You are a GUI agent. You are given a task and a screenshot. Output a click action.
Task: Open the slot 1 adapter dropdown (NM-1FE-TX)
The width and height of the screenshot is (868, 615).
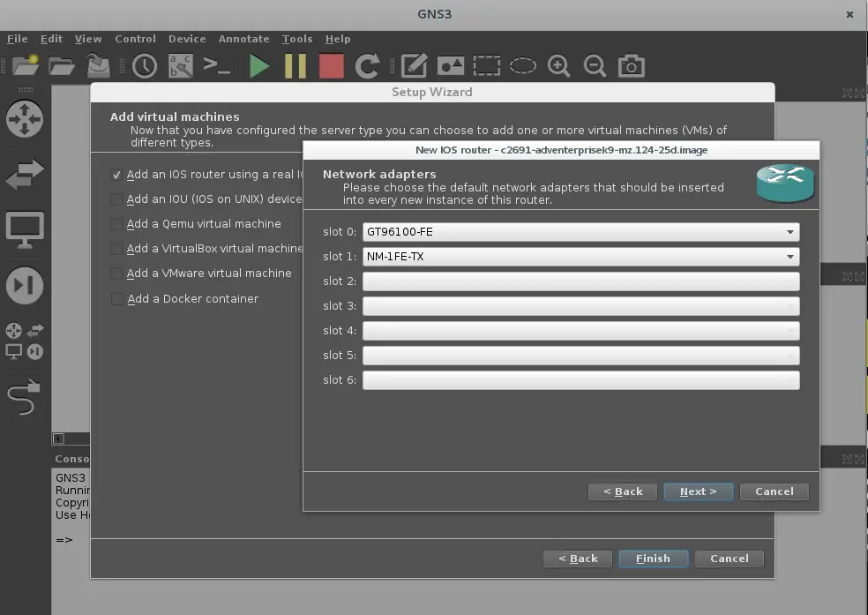point(580,256)
